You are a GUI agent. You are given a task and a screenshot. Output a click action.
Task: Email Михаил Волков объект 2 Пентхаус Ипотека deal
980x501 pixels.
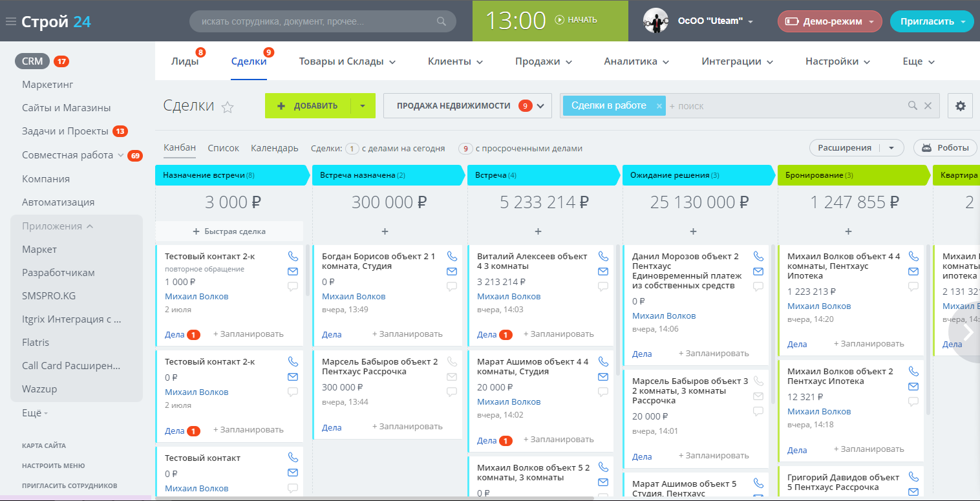(913, 387)
